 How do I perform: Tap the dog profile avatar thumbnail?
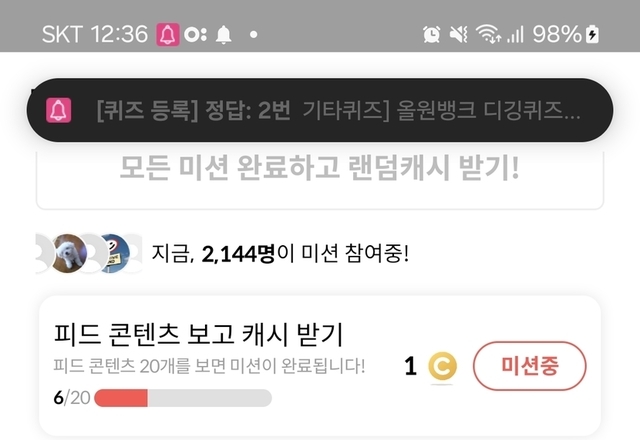pos(69,253)
